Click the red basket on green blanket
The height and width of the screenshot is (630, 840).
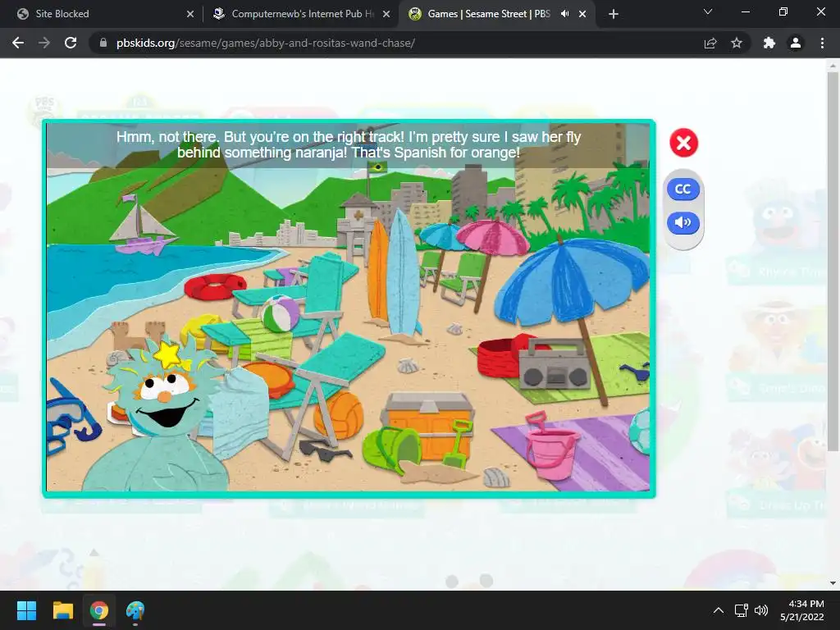tap(497, 358)
